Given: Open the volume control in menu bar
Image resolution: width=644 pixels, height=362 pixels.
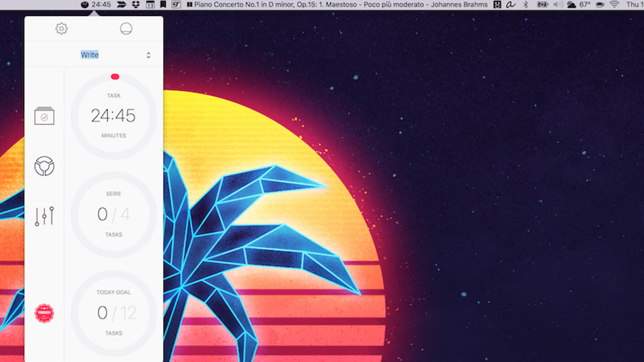Looking at the screenshot, I should click(x=558, y=5).
